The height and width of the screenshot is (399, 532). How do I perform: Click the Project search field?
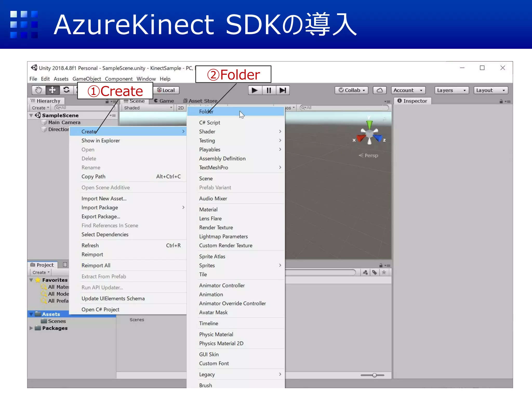tap(321, 272)
